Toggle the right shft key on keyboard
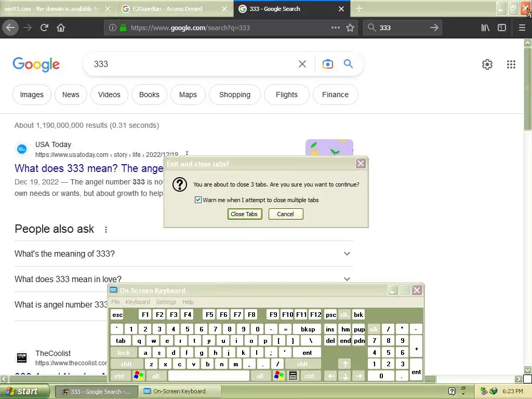This screenshot has height=399, width=532. pyautogui.click(x=302, y=364)
